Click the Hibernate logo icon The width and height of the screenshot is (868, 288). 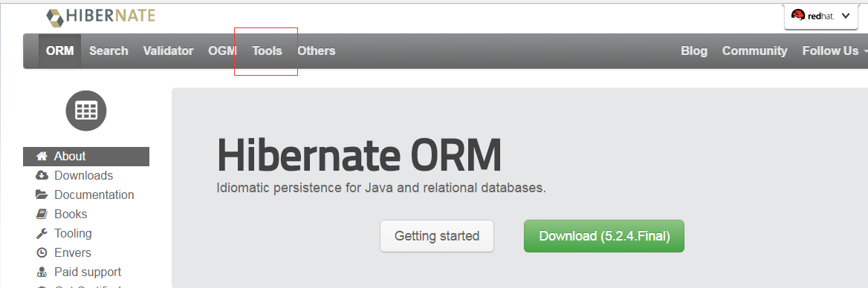(x=55, y=18)
